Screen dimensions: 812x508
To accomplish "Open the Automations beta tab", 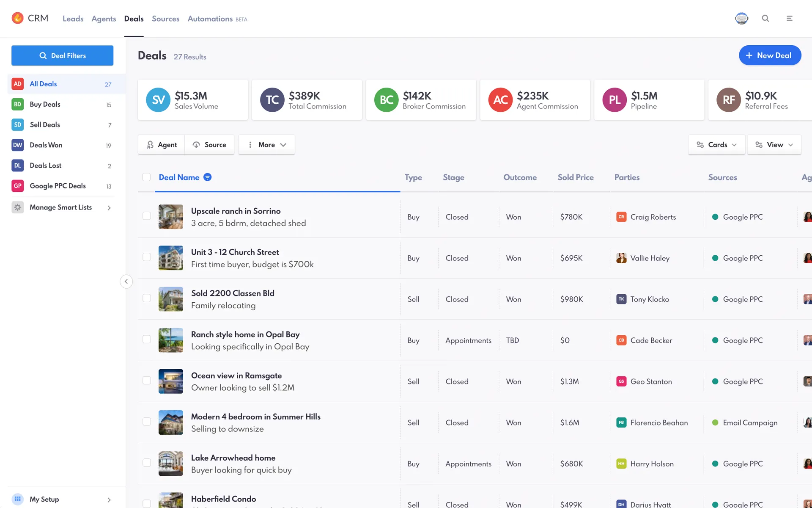I will (x=217, y=19).
